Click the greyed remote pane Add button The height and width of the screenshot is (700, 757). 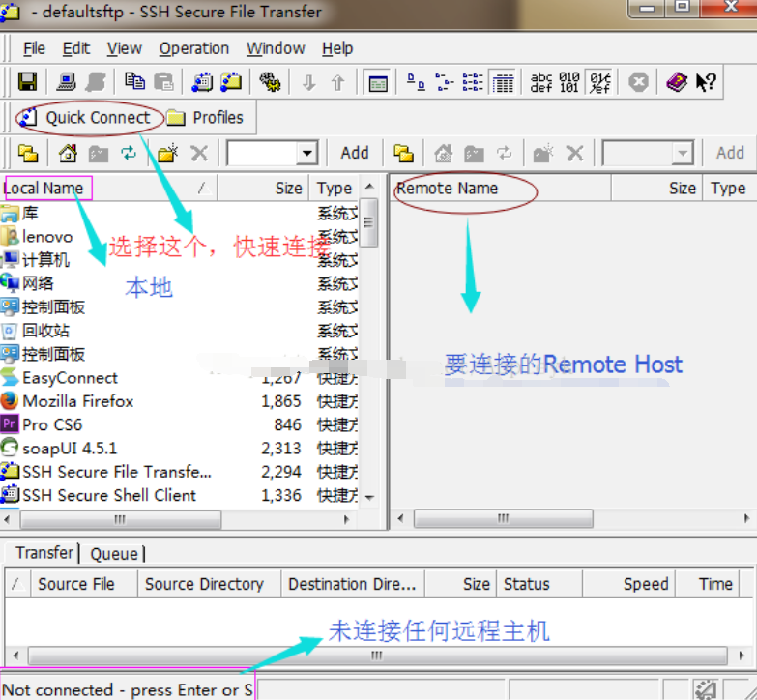(x=730, y=153)
